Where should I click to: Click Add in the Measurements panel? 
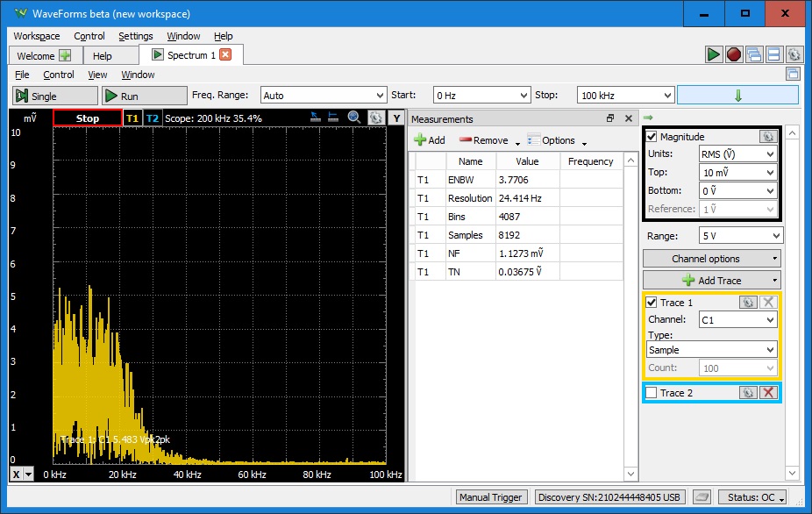[429, 140]
